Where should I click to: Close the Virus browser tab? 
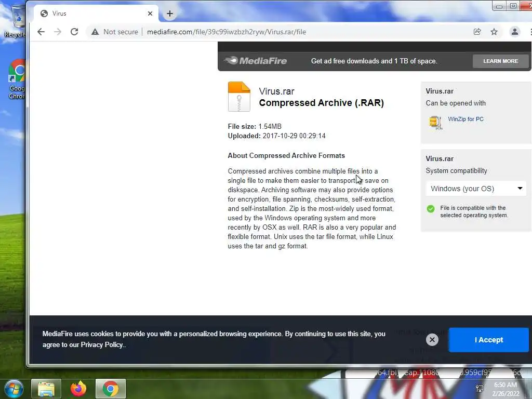150,14
